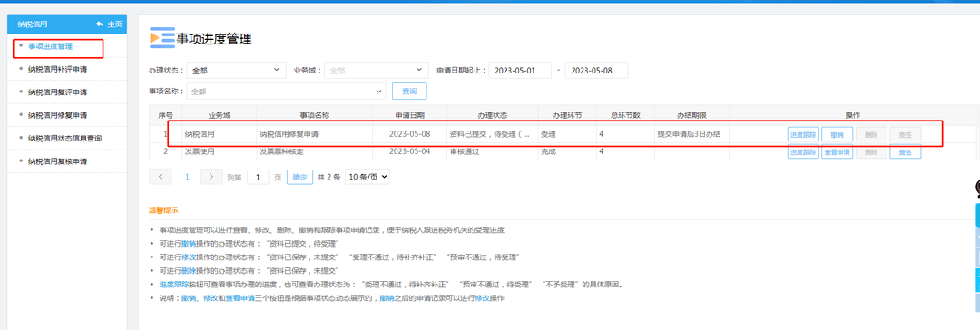Click the 共 2 条 total count text
Viewport: 980px width, 330px height.
(x=328, y=178)
